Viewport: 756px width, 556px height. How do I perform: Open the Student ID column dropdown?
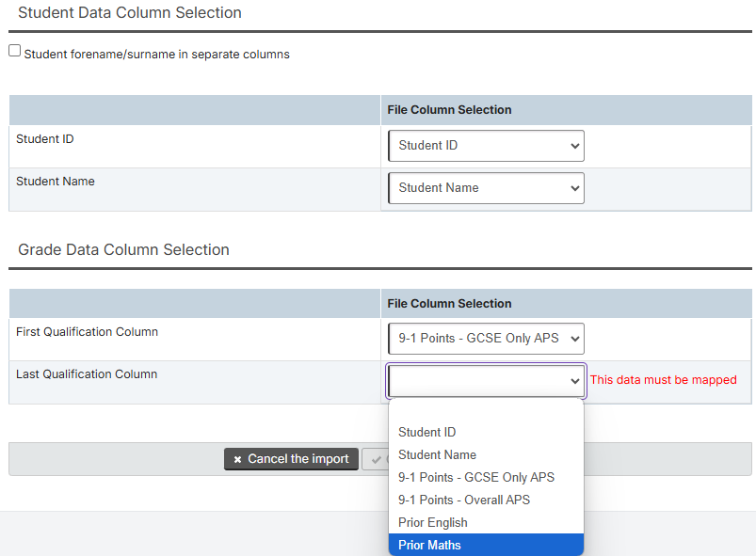coord(486,146)
